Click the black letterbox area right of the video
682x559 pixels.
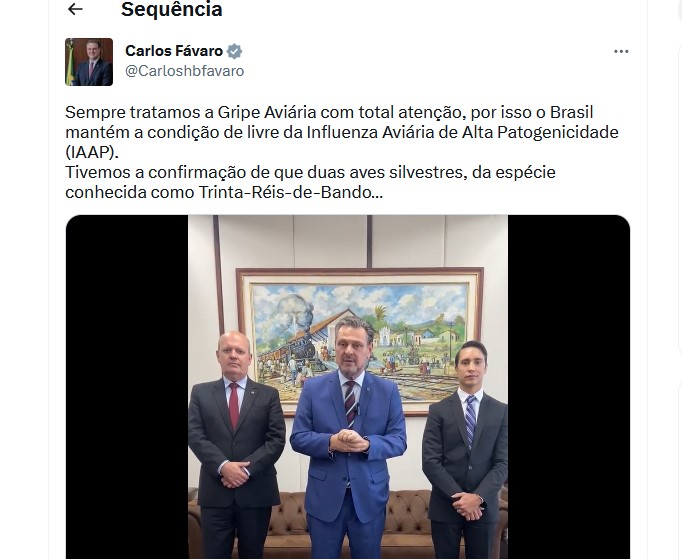(569, 387)
